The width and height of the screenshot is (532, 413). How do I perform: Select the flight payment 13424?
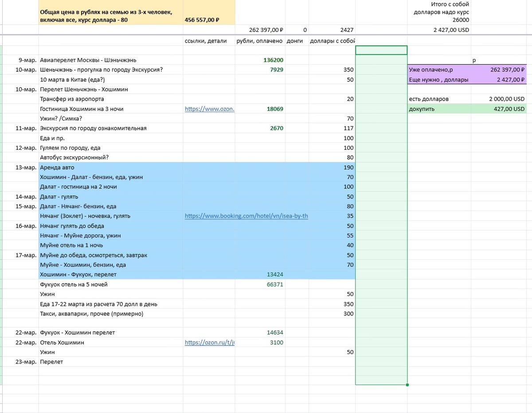coord(260,275)
